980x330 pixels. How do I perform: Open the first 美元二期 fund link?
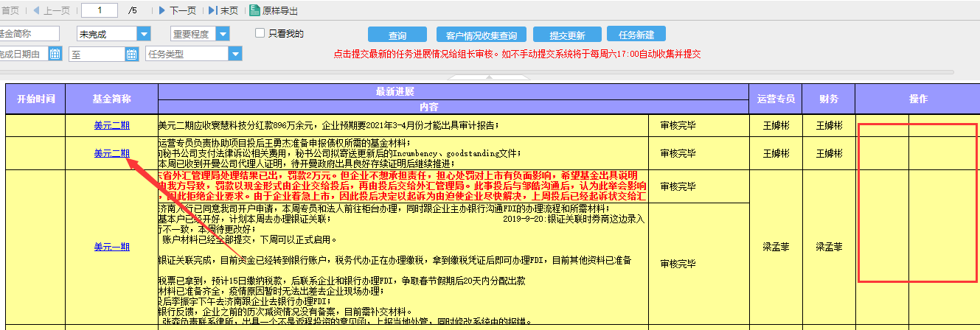(111, 125)
